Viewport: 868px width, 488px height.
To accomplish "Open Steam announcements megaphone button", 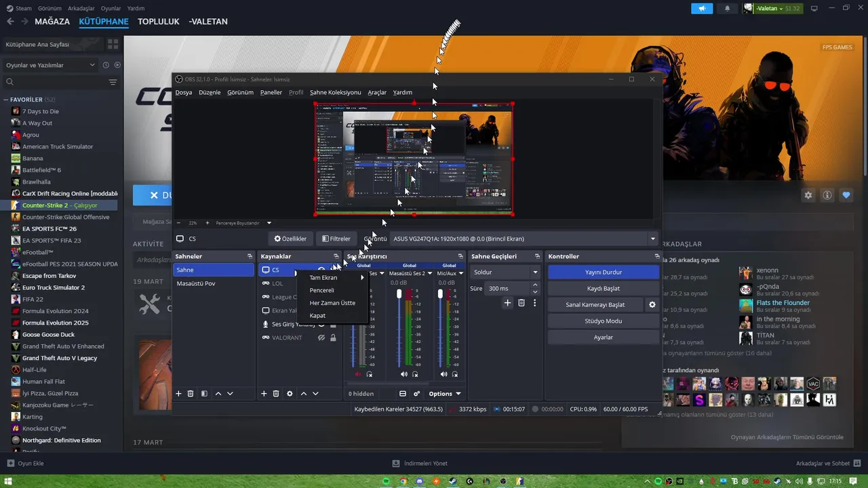I will [702, 8].
